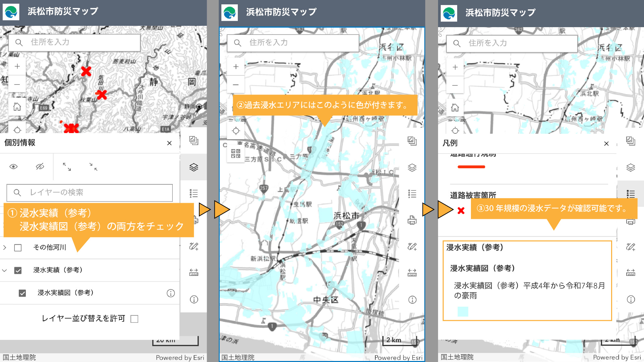Click the QR code icon on the middle map
644x362 pixels.
coord(236,154)
